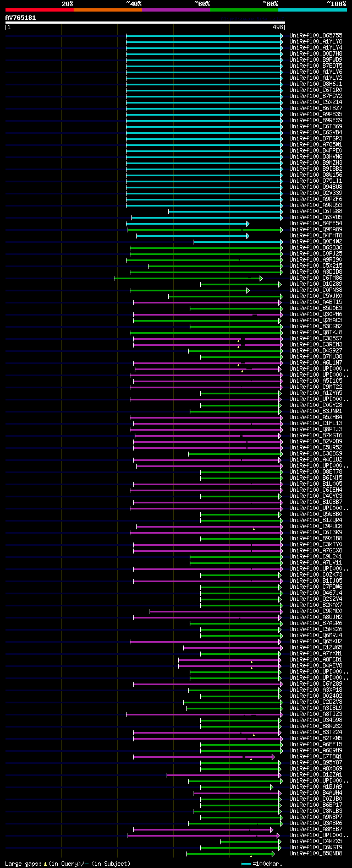Viewport: 352px width, 868px height.
Task: Select UniRef100_C0ZK73 label
Action: (316, 575)
